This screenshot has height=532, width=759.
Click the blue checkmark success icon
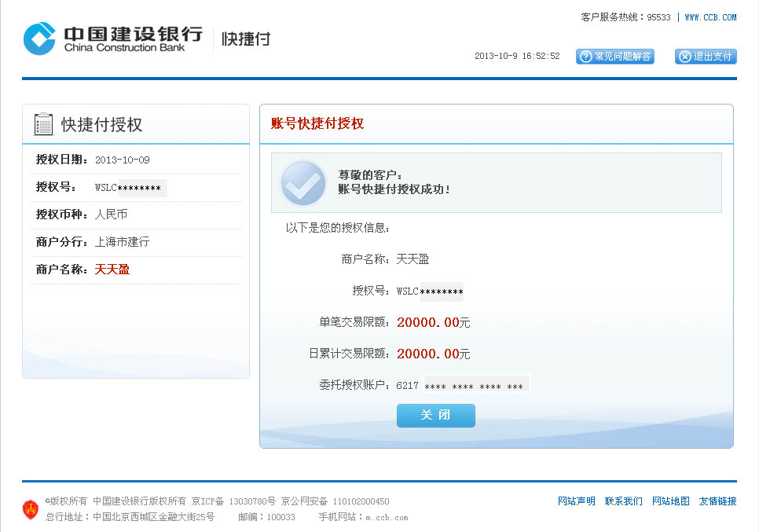[x=303, y=183]
